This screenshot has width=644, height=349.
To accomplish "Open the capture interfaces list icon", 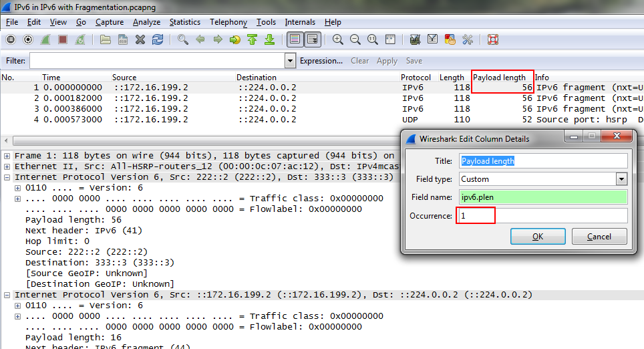I will click(x=11, y=39).
